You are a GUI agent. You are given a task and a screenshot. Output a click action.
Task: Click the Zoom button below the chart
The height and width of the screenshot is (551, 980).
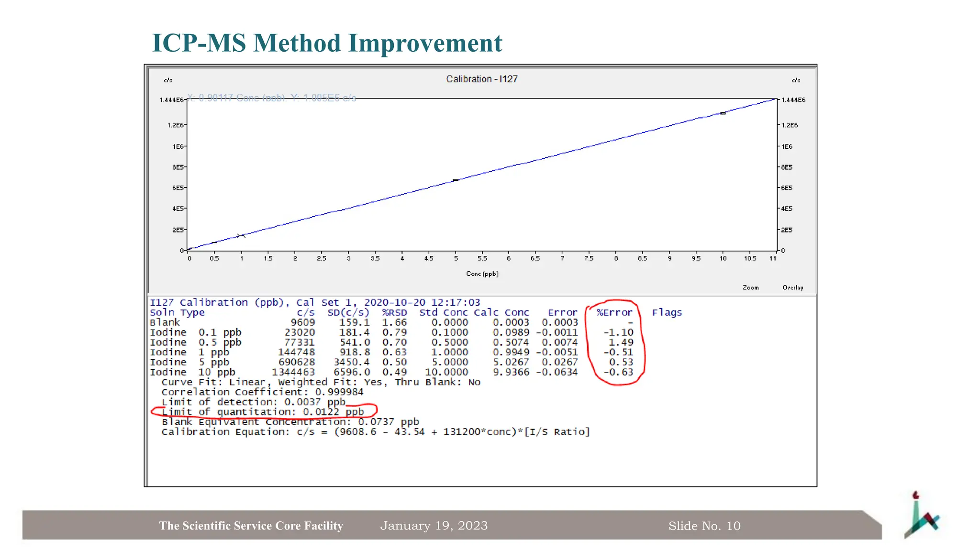coord(750,287)
